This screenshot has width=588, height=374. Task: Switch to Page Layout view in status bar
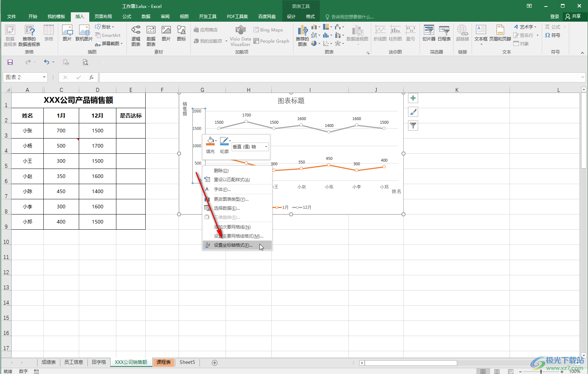click(497, 371)
